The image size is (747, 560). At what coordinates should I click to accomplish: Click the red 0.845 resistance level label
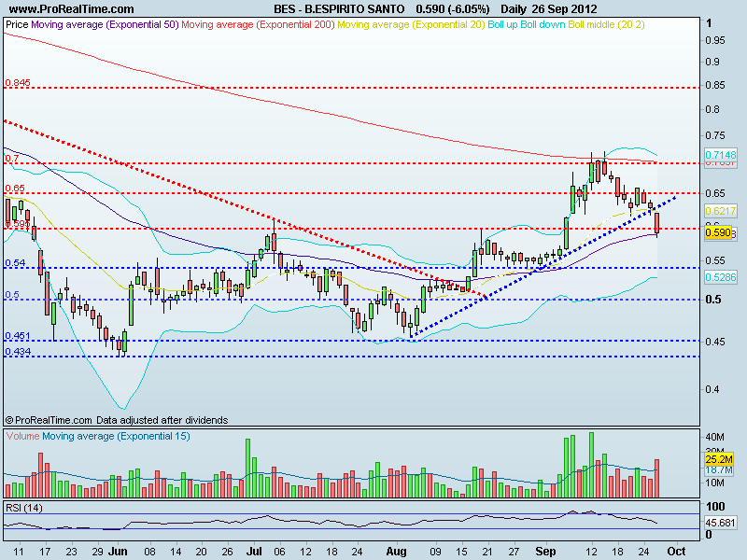point(18,83)
